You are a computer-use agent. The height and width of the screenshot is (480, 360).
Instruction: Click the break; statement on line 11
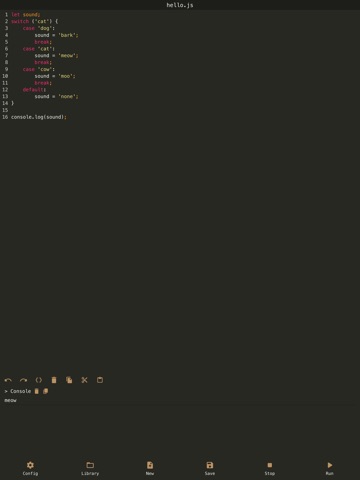[43, 83]
